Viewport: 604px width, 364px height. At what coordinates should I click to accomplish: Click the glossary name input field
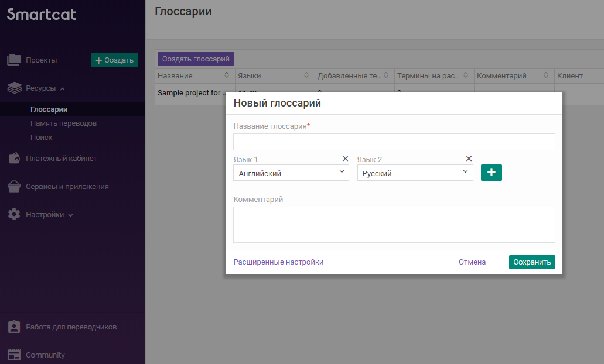point(394,142)
